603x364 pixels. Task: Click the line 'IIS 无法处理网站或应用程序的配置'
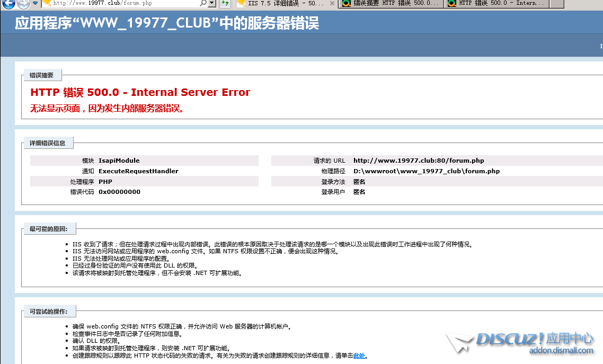[121, 259]
